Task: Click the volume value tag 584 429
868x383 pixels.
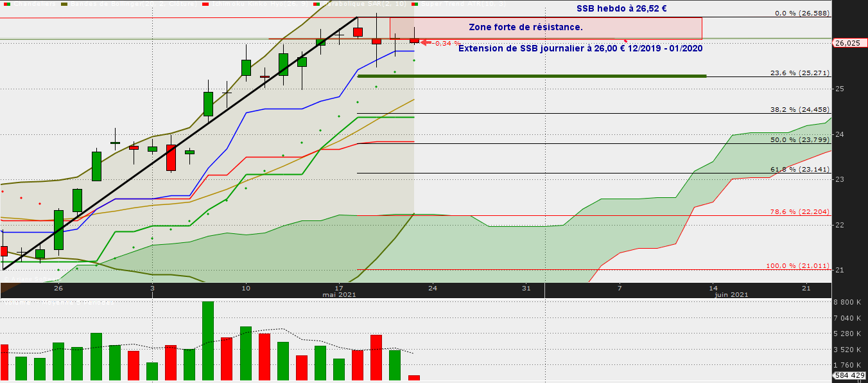Action: (x=847, y=375)
